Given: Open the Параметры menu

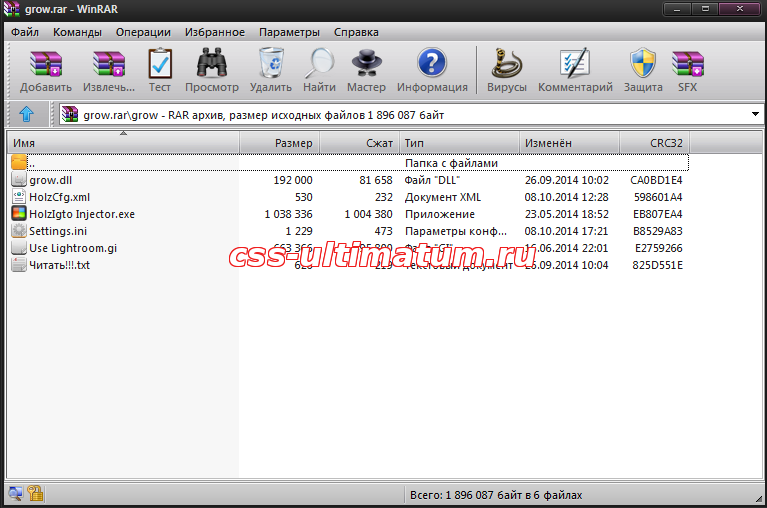Looking at the screenshot, I should coord(289,32).
